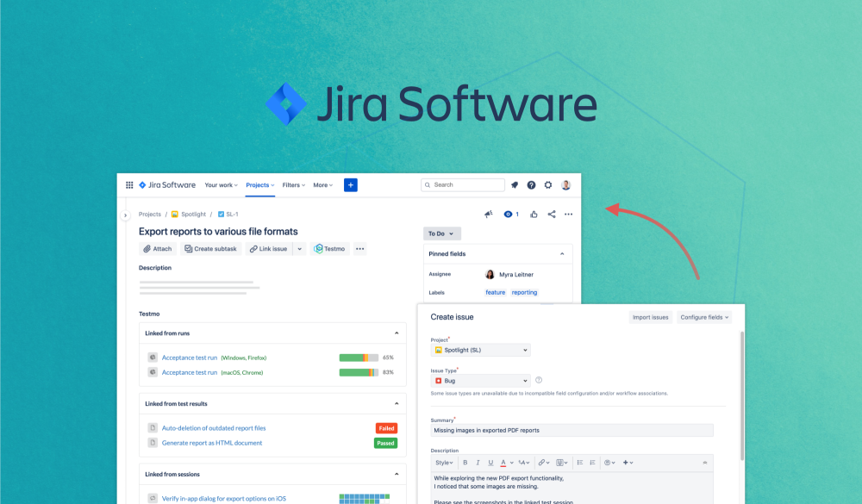Click the 83% progress bar

pos(359,373)
